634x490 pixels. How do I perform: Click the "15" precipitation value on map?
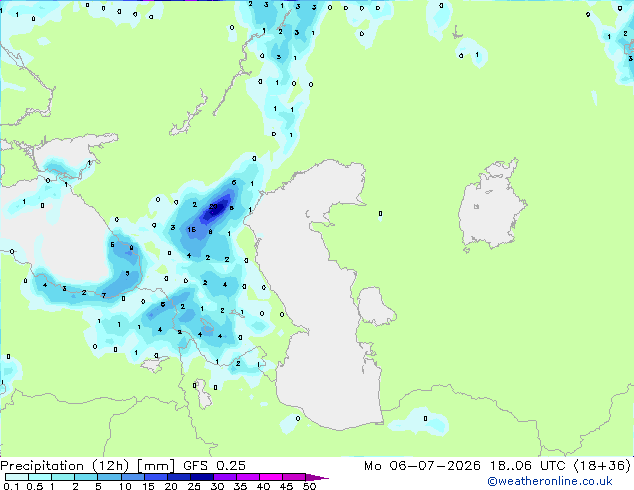(x=192, y=229)
